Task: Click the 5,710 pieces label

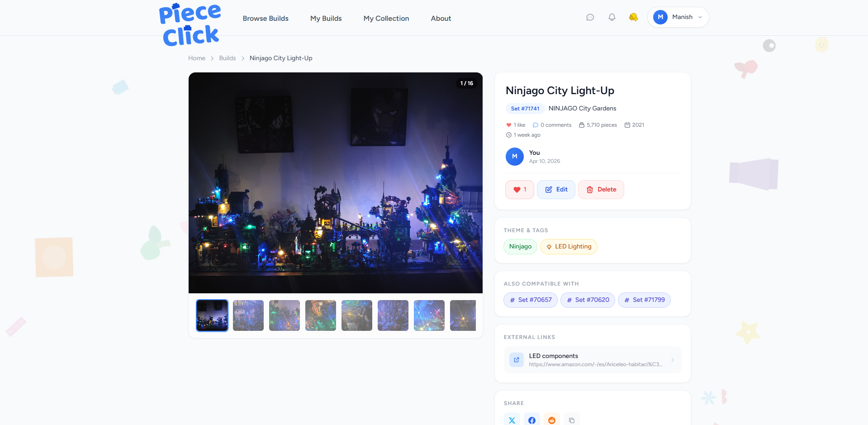Action: pos(598,125)
